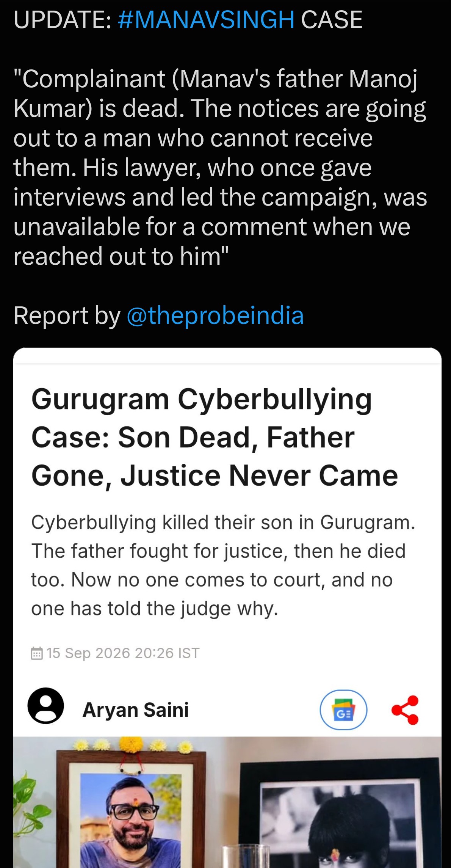Tap the 'UPDATE:' text at top
The image size is (451, 868).
63,20
